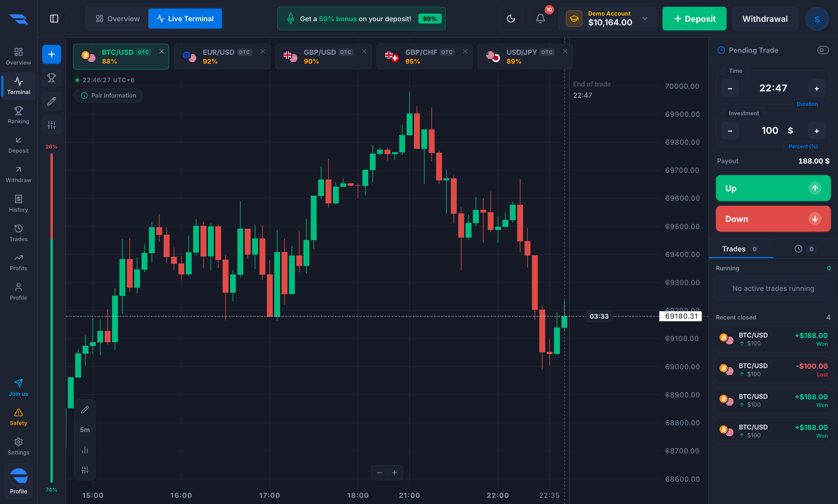838x504 pixels.
Task: Open the 5m timeframe selector
Action: click(85, 430)
